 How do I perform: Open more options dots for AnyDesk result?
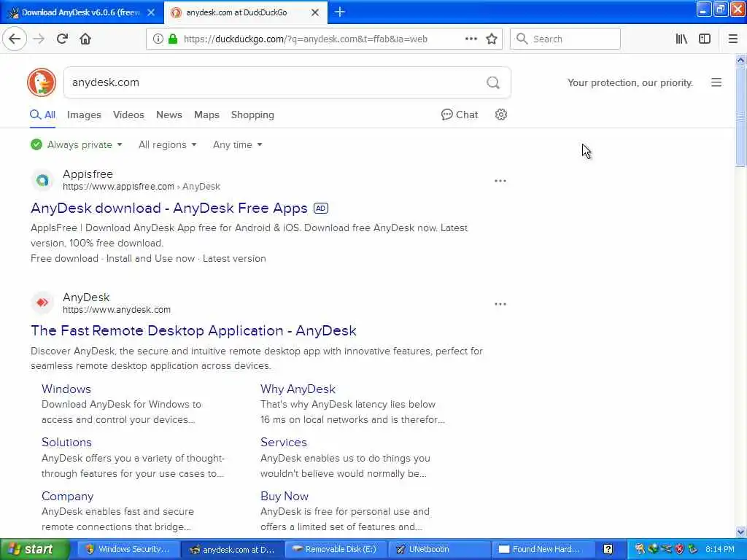pos(500,304)
